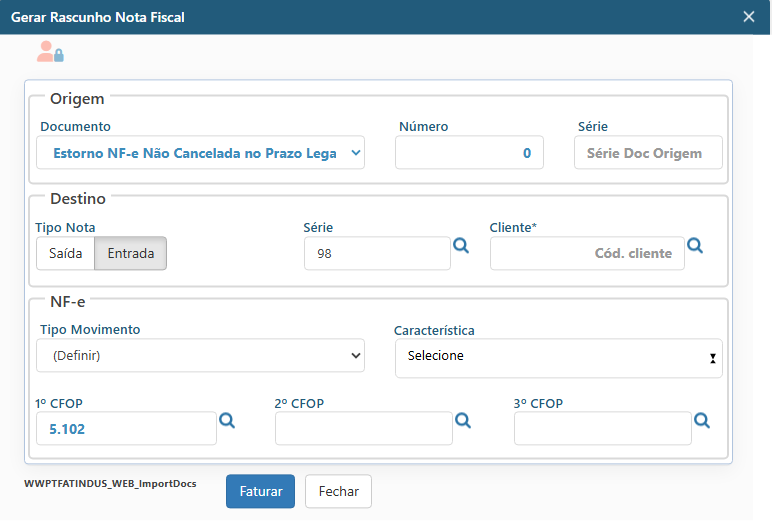Focus the Número input field
The width and height of the screenshot is (772, 527).
tap(469, 153)
